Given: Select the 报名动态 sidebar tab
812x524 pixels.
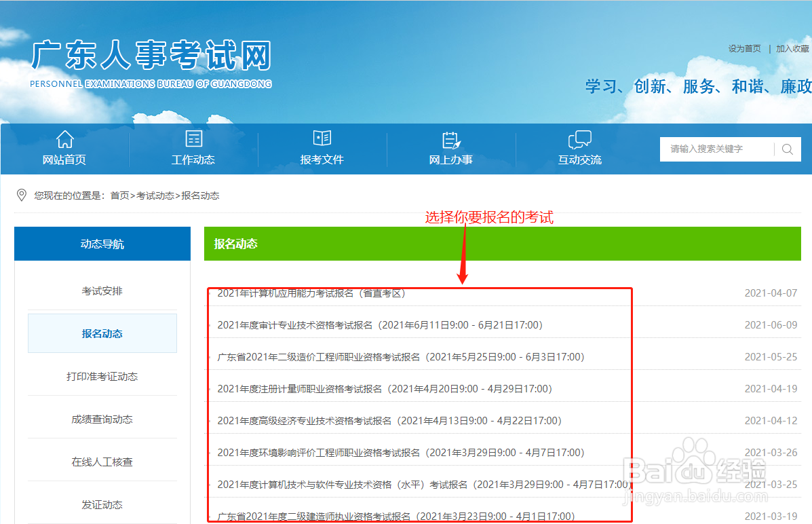Looking at the screenshot, I should 102,333.
